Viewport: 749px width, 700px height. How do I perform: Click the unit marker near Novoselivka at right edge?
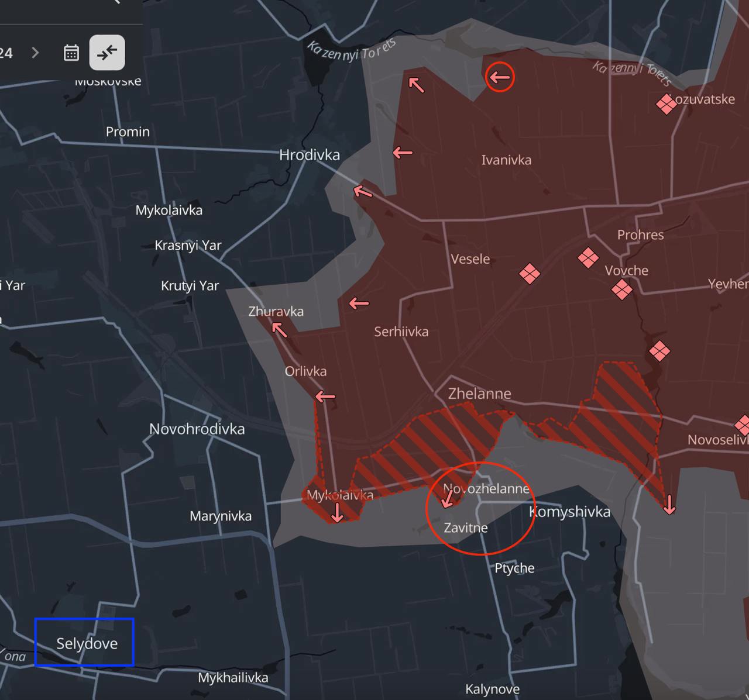[x=743, y=425]
